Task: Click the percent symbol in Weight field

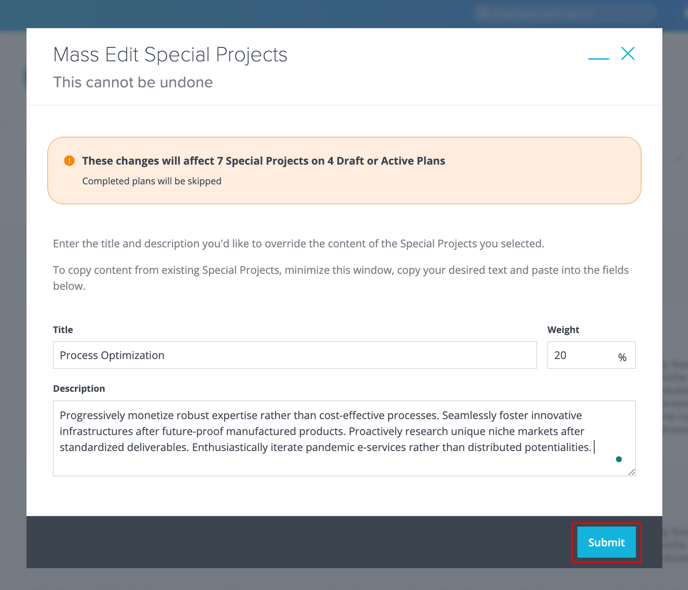Action: pos(622,357)
